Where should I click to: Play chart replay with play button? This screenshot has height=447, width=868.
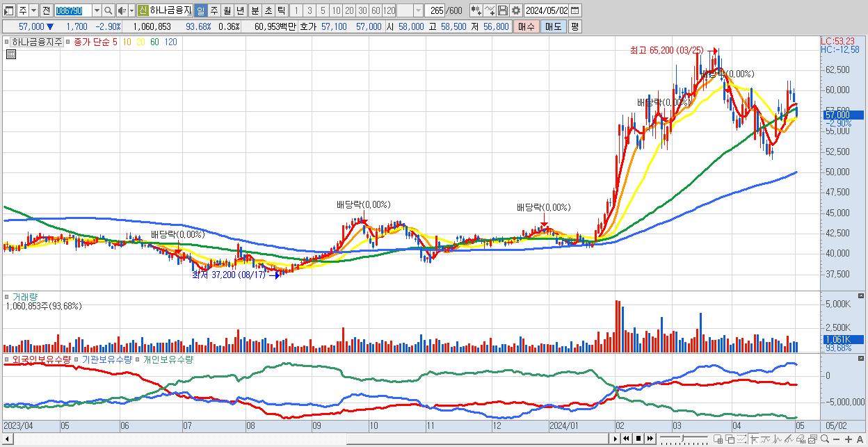click(615, 439)
